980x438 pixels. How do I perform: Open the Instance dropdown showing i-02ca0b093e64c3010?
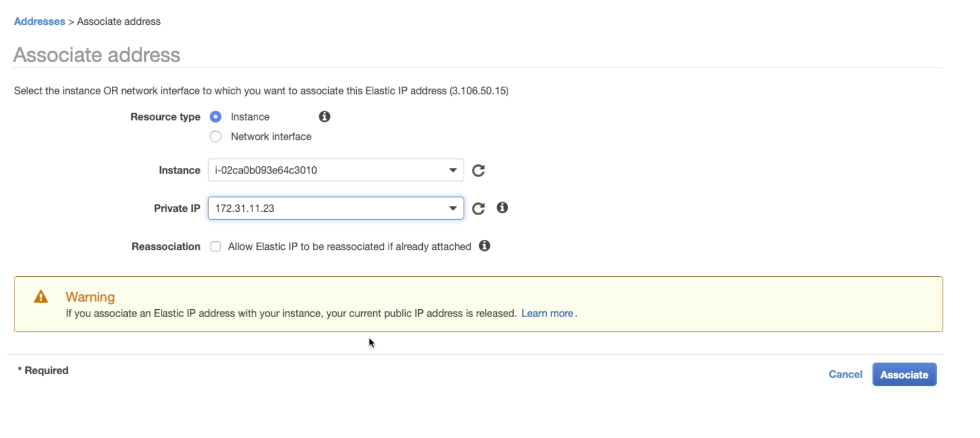point(335,171)
